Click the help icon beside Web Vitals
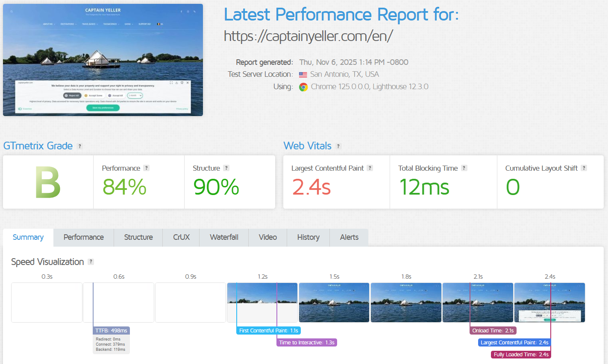608x364 pixels. (338, 146)
